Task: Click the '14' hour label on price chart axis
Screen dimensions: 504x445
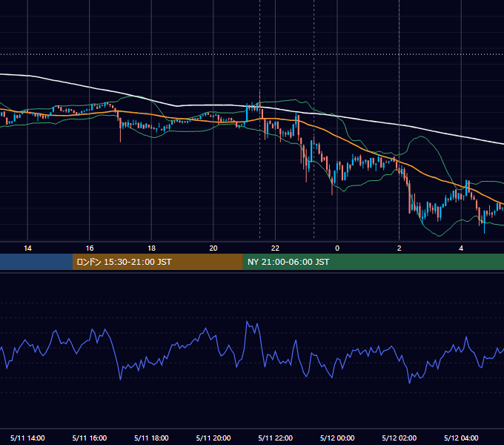Action: [x=27, y=248]
